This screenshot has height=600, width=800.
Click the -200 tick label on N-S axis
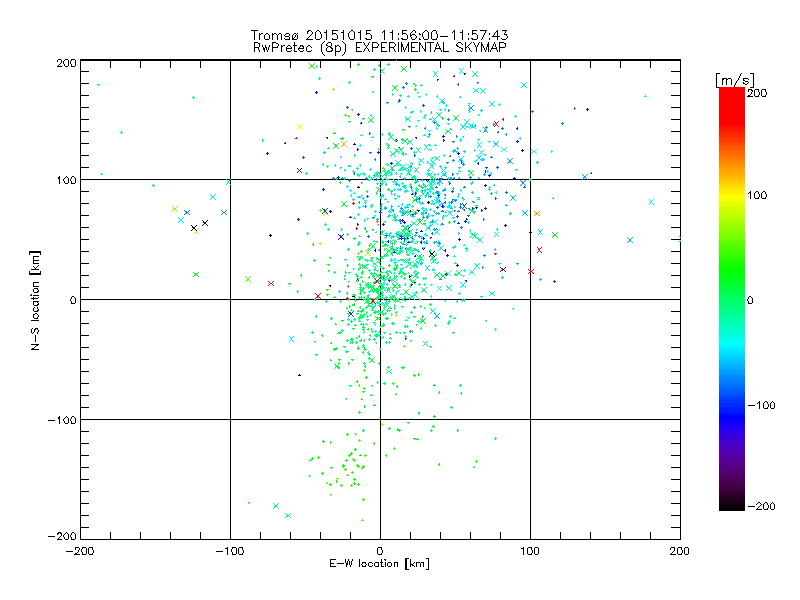(62, 536)
